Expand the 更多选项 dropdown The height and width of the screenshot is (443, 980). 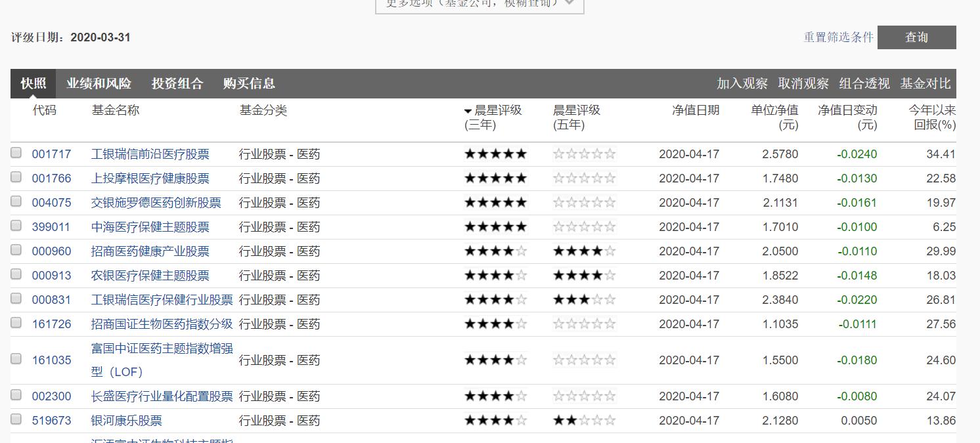479,4
